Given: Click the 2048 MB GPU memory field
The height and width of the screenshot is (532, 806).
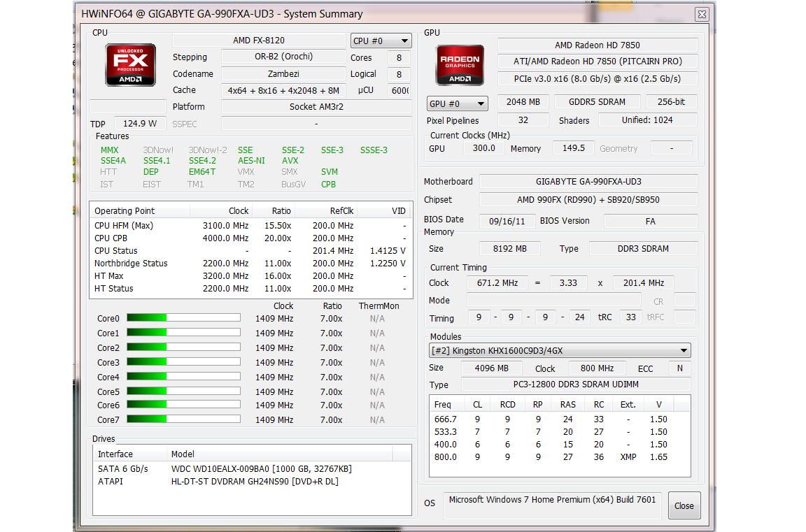Looking at the screenshot, I should point(523,102).
